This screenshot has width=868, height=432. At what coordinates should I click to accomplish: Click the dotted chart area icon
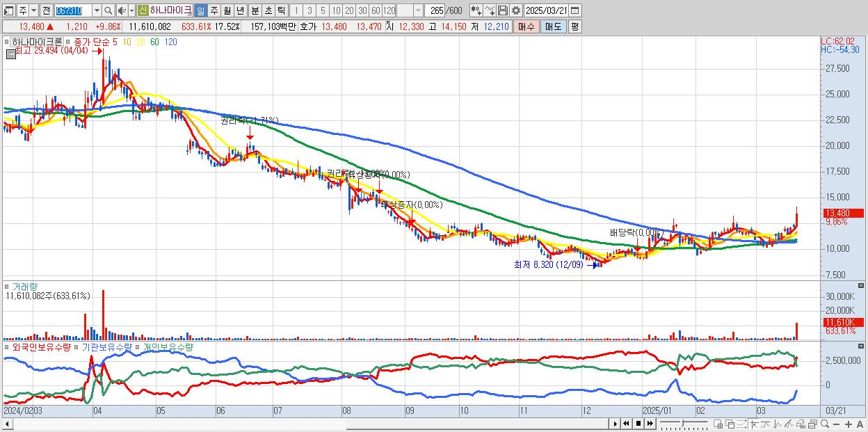click(741, 424)
